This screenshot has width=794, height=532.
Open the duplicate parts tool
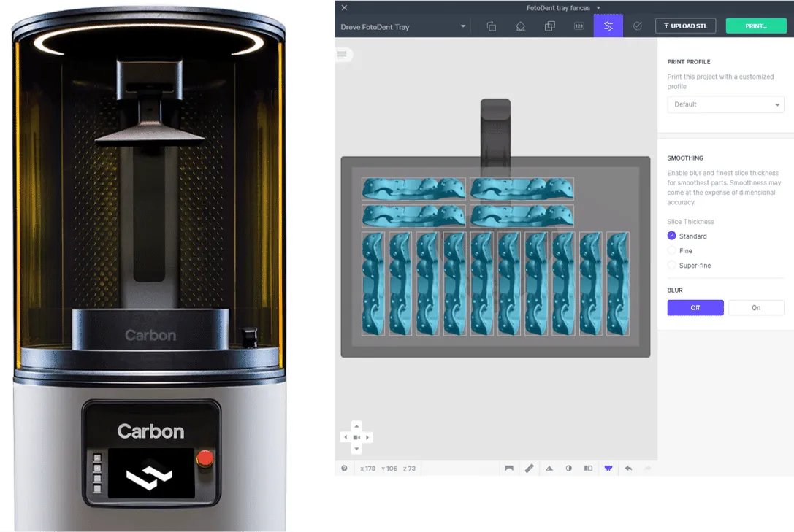pyautogui.click(x=549, y=26)
